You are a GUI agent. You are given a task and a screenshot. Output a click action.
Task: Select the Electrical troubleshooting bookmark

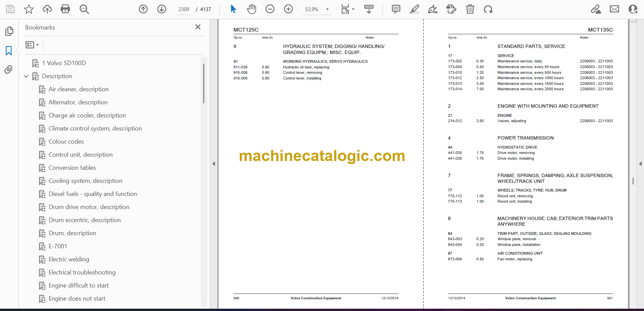[x=82, y=272]
